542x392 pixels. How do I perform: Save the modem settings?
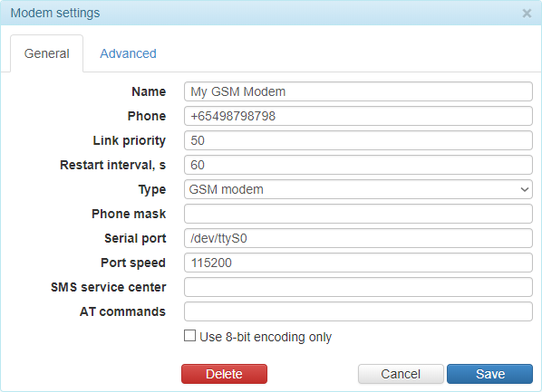tap(489, 374)
